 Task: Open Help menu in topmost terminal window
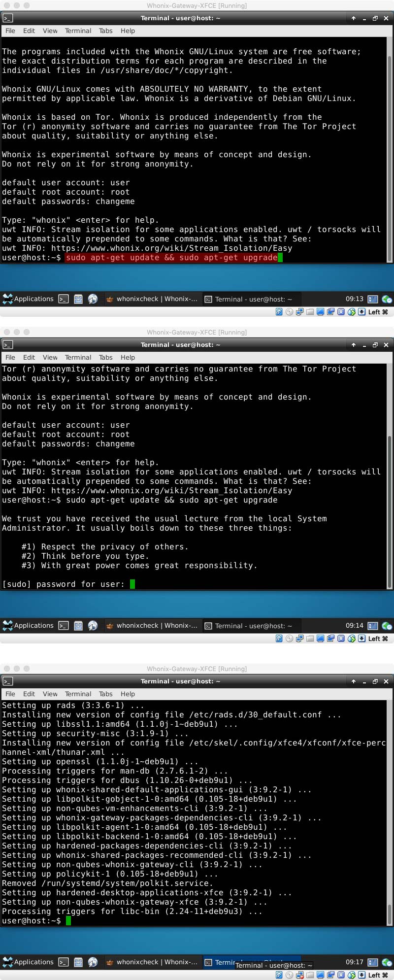coord(128,31)
